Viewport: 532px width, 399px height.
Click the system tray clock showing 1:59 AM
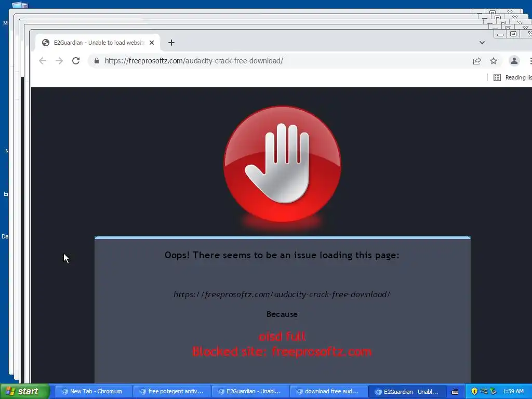[513, 391]
